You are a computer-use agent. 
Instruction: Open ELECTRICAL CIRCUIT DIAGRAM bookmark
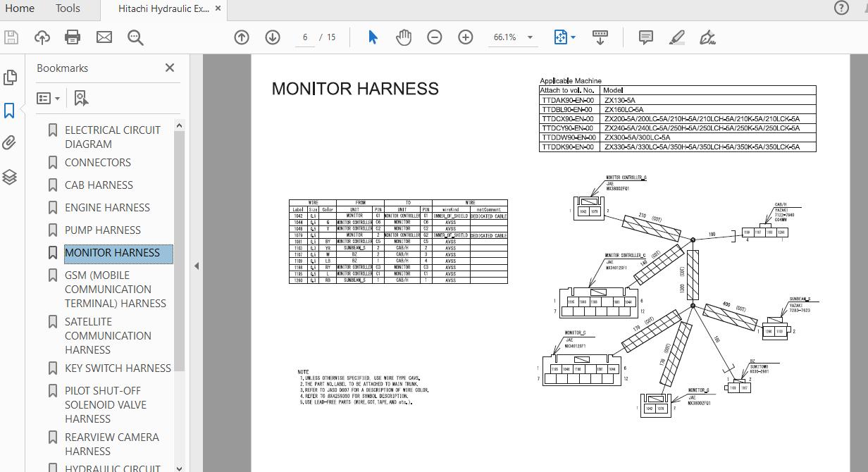pos(113,137)
